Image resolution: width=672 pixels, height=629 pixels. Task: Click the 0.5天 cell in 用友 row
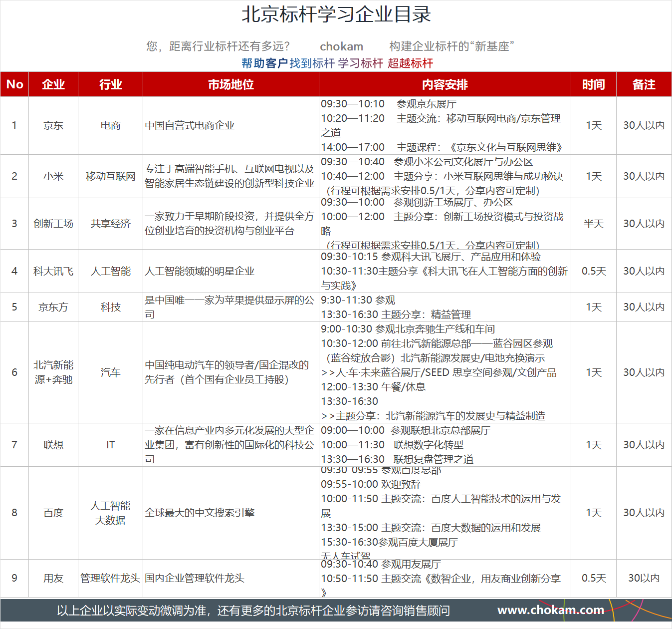click(x=594, y=578)
